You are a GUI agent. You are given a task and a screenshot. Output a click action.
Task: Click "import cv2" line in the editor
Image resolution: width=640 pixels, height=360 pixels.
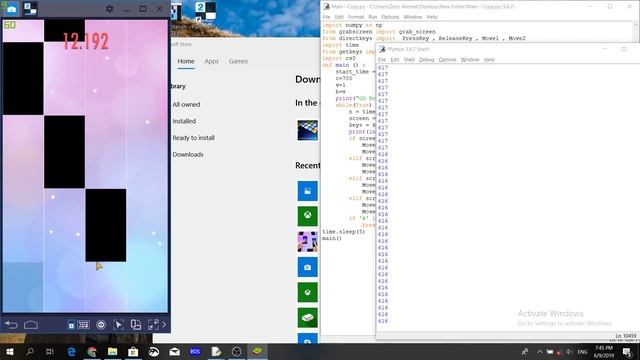tap(339, 58)
